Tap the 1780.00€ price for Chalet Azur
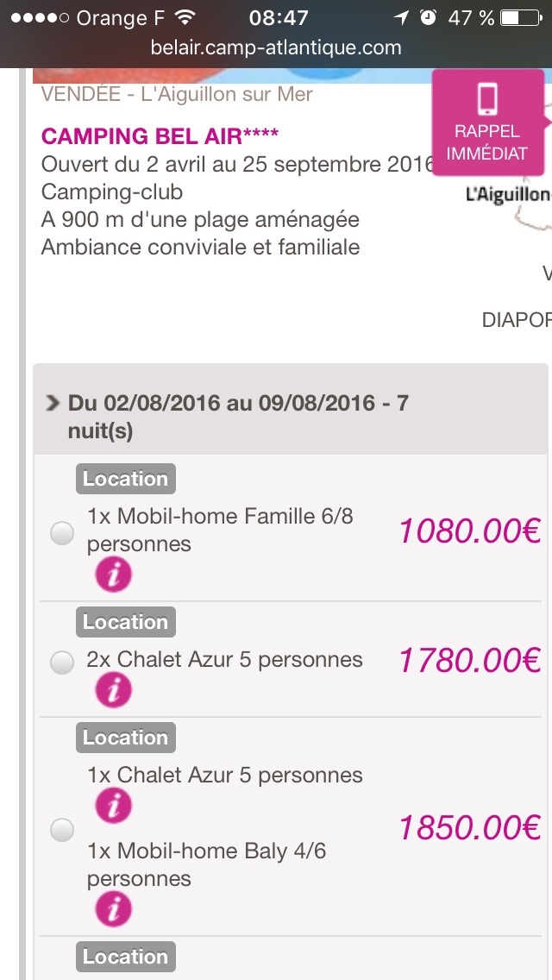Image resolution: width=552 pixels, height=980 pixels. pos(469,661)
